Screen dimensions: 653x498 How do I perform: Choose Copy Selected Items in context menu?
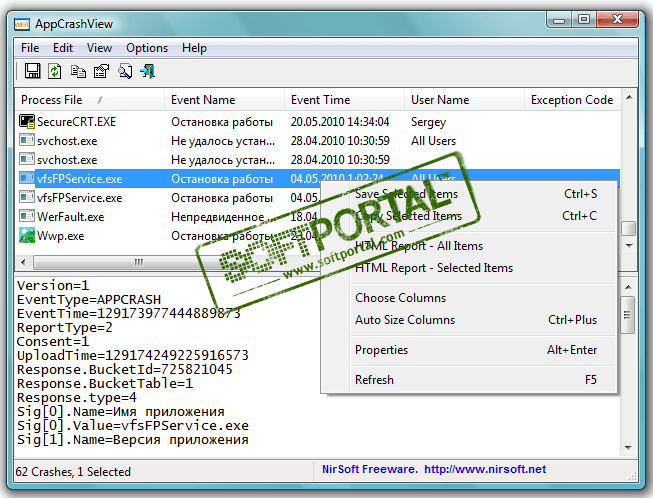pyautogui.click(x=470, y=216)
